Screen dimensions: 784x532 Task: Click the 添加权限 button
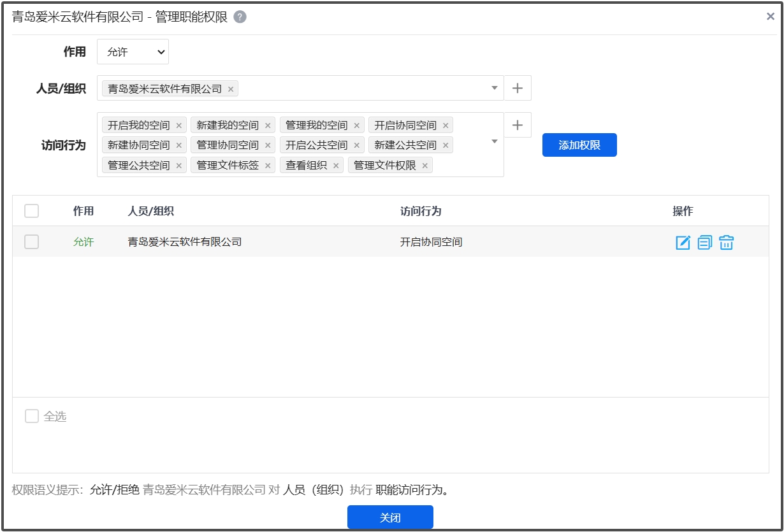tap(579, 145)
